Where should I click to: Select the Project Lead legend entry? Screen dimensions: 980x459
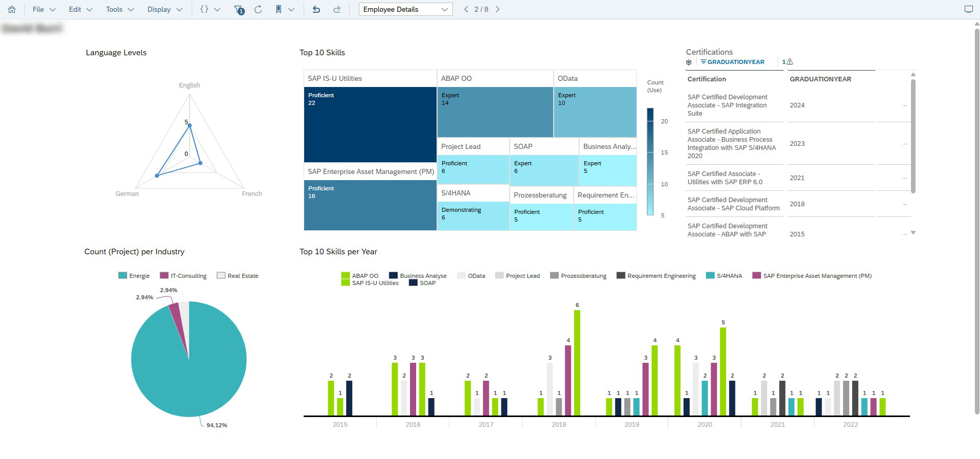(517, 275)
